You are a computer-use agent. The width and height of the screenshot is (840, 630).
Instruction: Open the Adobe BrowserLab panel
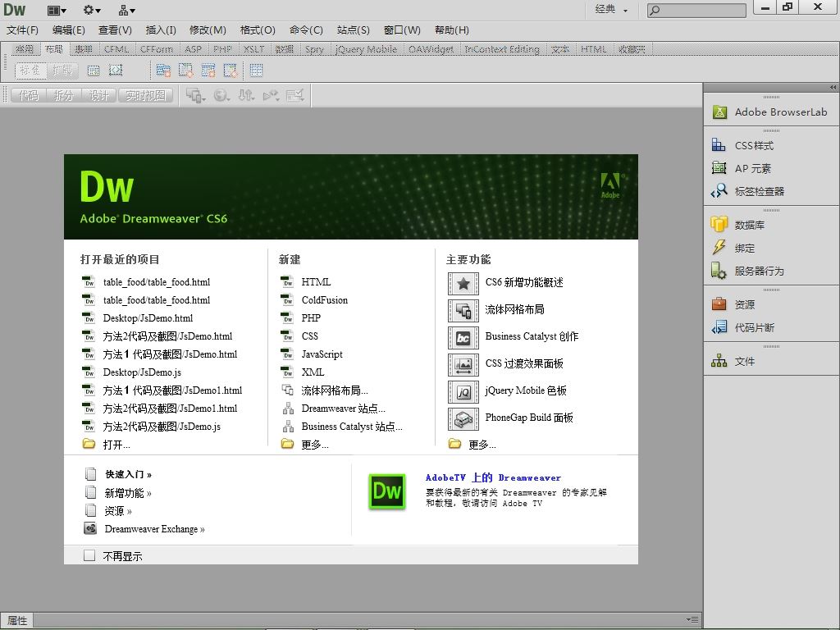pyautogui.click(x=770, y=112)
